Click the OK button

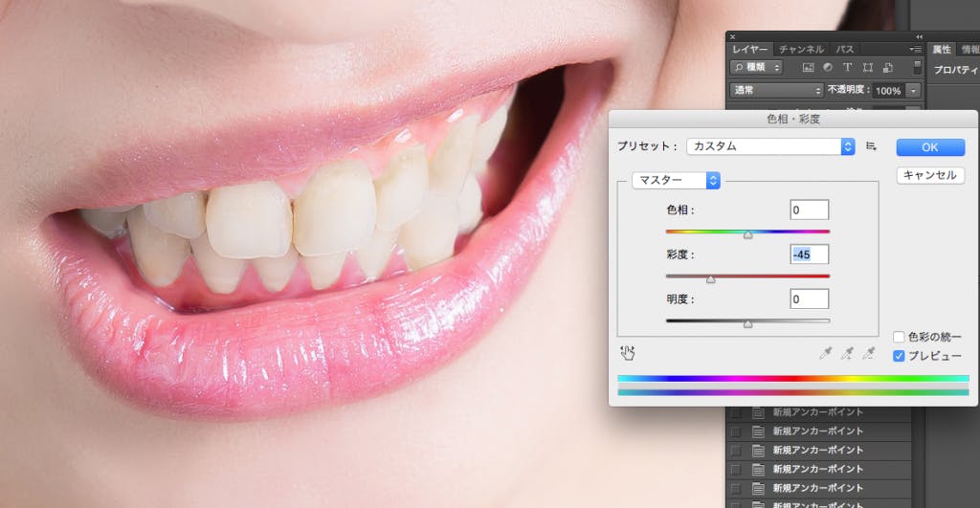click(930, 146)
